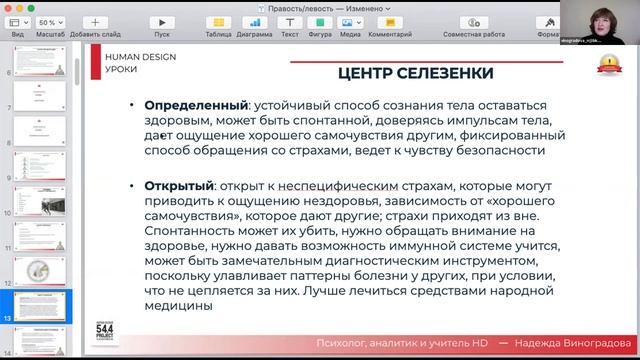Click the bold word Определенный
This screenshot has height=360, width=640.
196,105
